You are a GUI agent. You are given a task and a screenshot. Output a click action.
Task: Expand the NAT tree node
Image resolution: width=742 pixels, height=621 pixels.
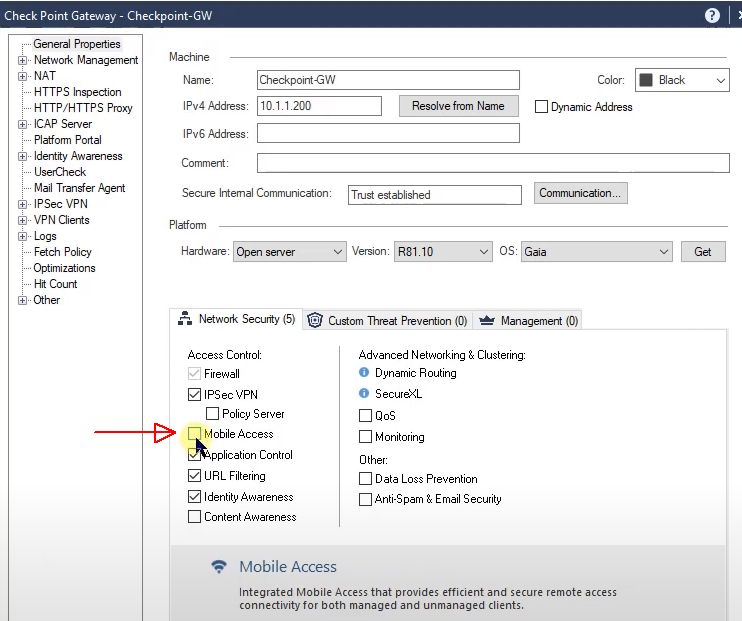22,76
